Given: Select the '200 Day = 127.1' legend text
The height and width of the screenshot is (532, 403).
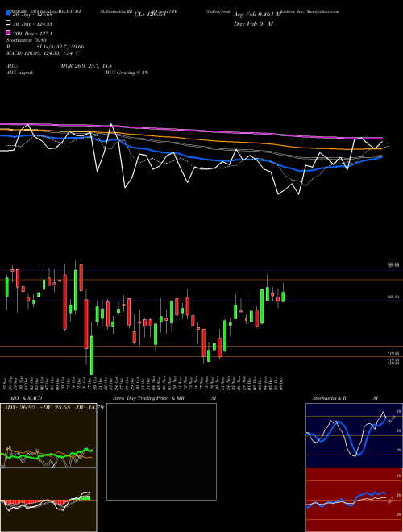Looking at the screenshot, I should pos(32,34).
